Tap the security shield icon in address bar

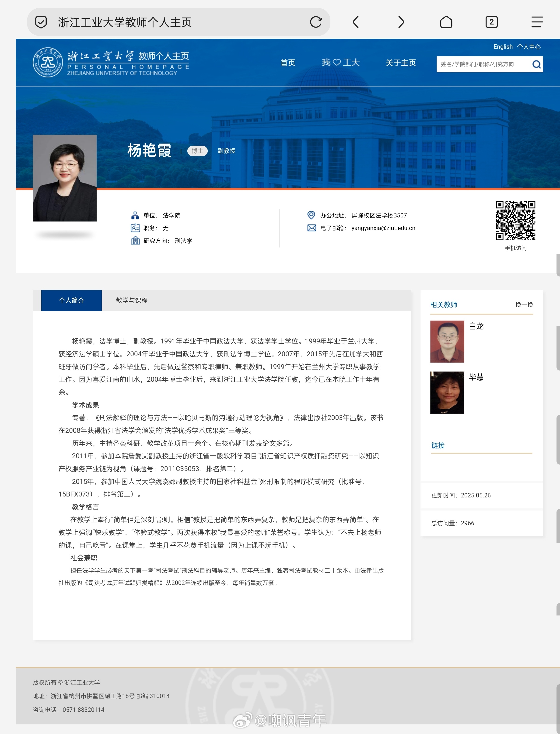(41, 22)
